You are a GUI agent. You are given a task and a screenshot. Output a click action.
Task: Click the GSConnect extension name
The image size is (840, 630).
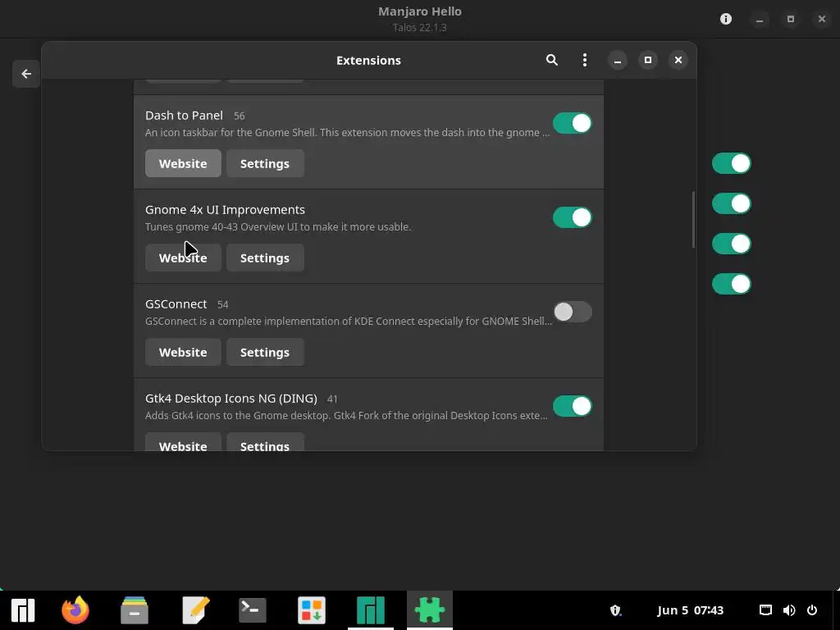point(176,304)
